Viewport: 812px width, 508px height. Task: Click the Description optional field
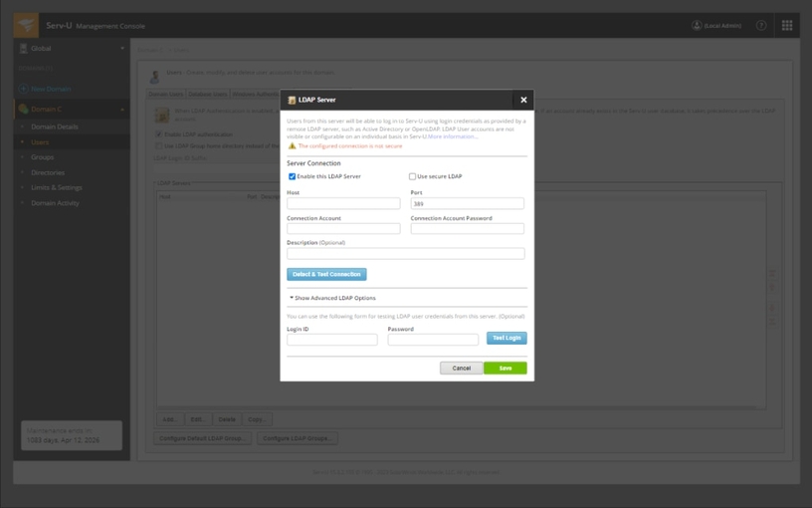(x=405, y=253)
